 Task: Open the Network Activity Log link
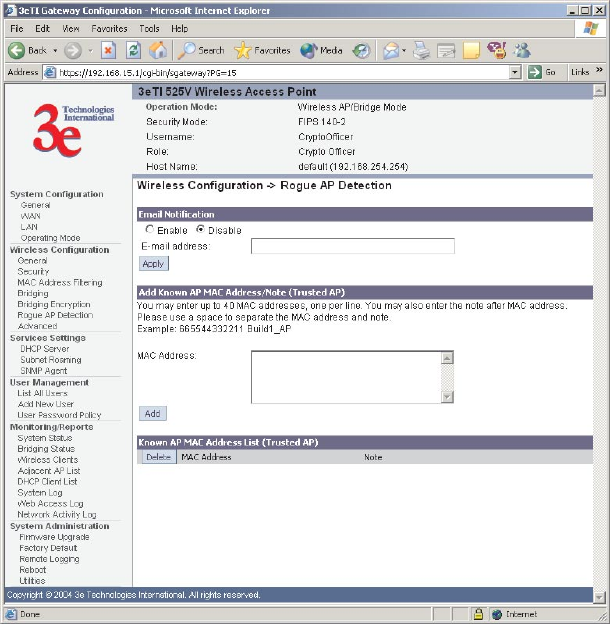point(57,515)
